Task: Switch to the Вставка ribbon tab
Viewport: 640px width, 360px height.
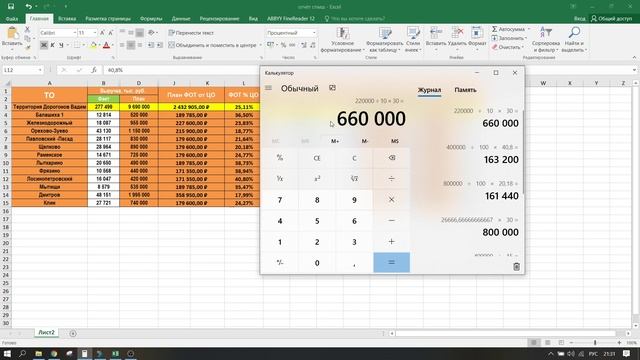Action: (67, 19)
